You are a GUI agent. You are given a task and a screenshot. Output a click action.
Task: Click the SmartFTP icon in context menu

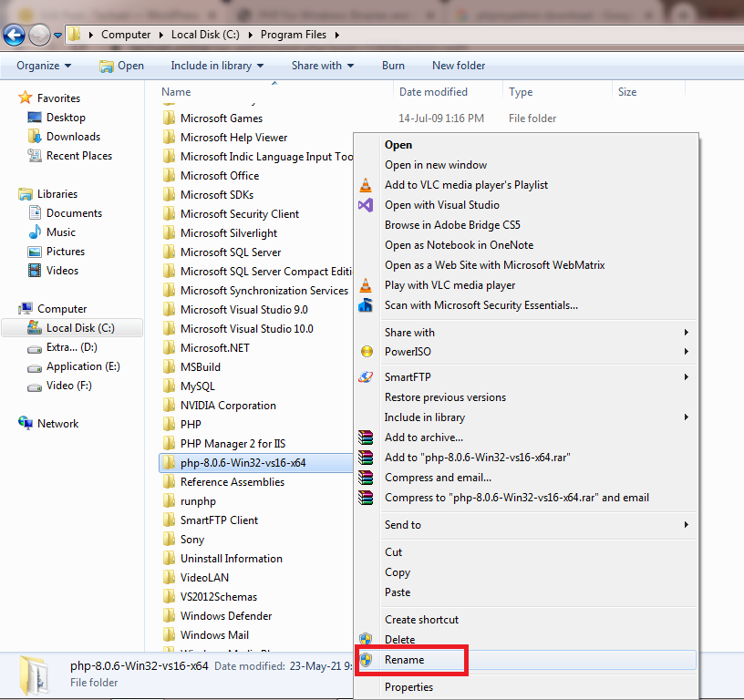click(x=366, y=377)
